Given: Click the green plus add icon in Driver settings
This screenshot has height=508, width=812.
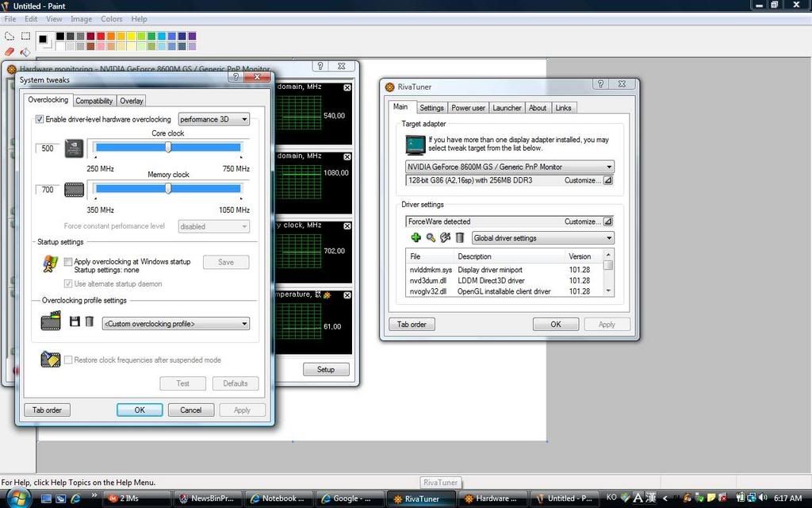Looking at the screenshot, I should point(416,237).
